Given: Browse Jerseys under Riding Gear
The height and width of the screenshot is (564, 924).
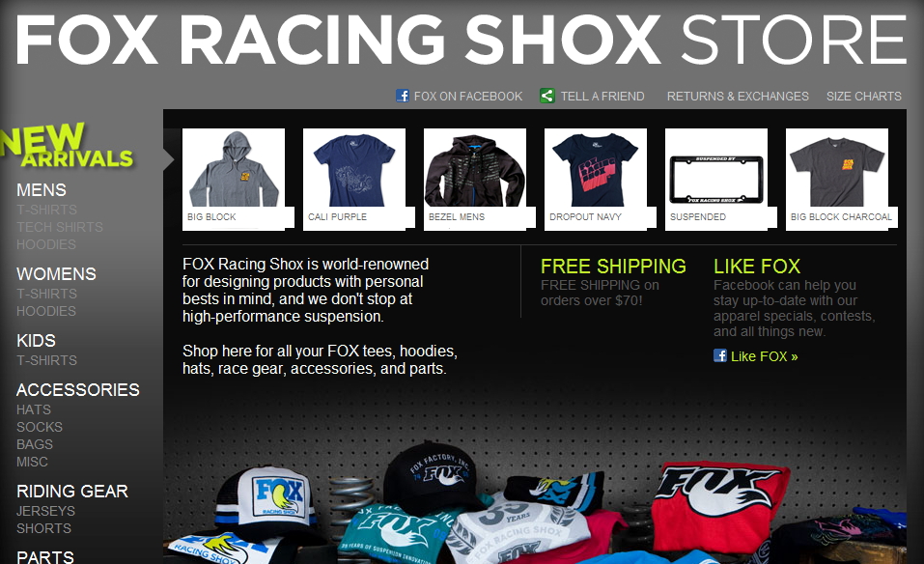Looking at the screenshot, I should 45,511.
